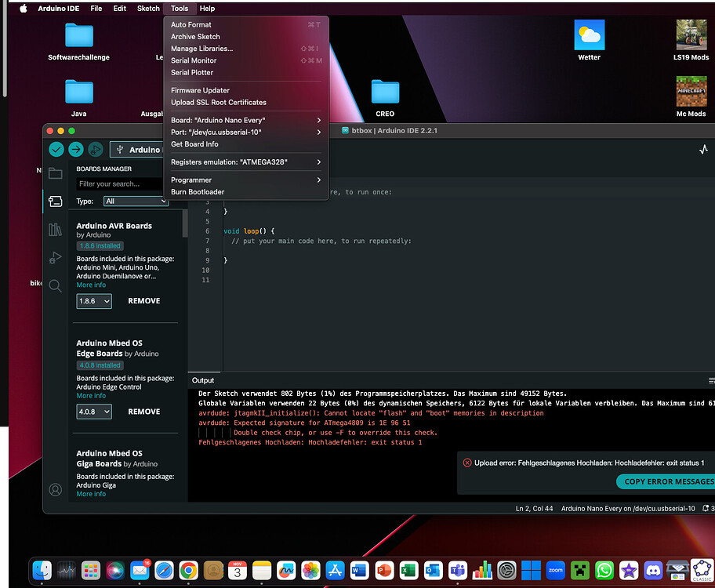Click the notifications bell in status bar

tap(706, 508)
